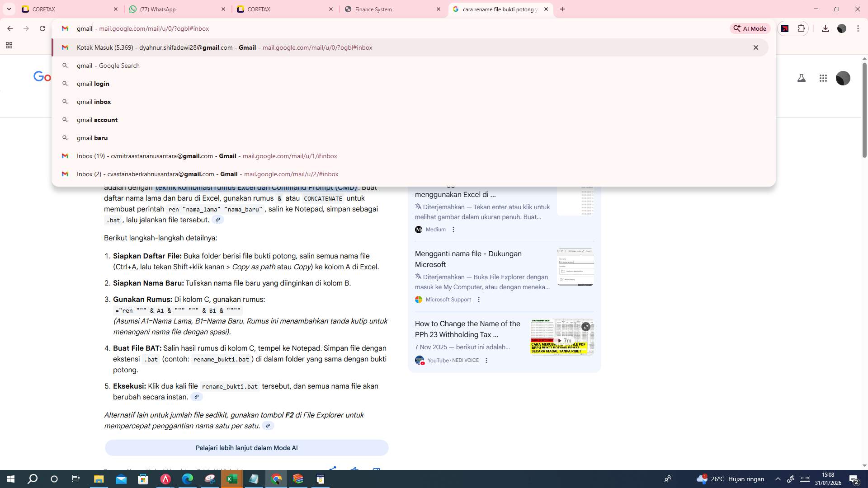Open the tab search dropdown arrow
Viewport: 868px width, 488px height.
click(9, 9)
